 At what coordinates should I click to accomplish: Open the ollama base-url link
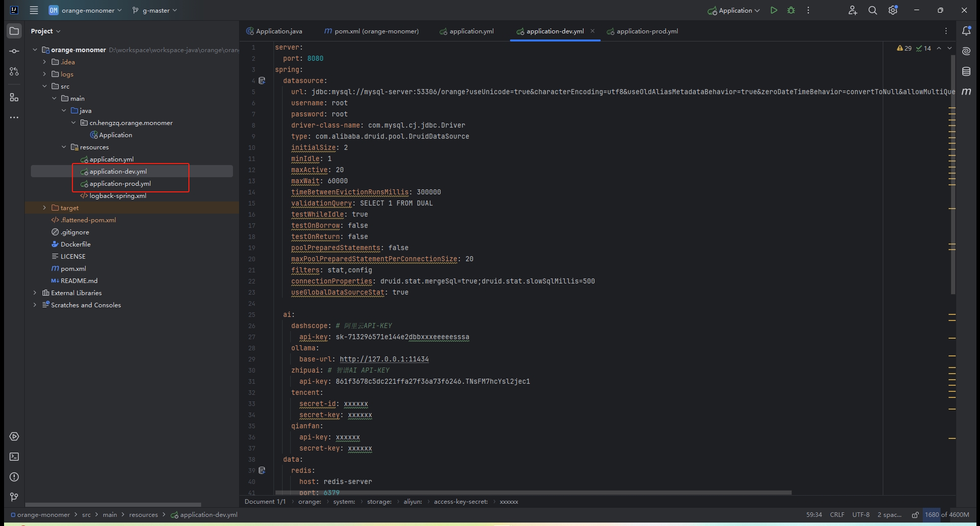pos(384,359)
